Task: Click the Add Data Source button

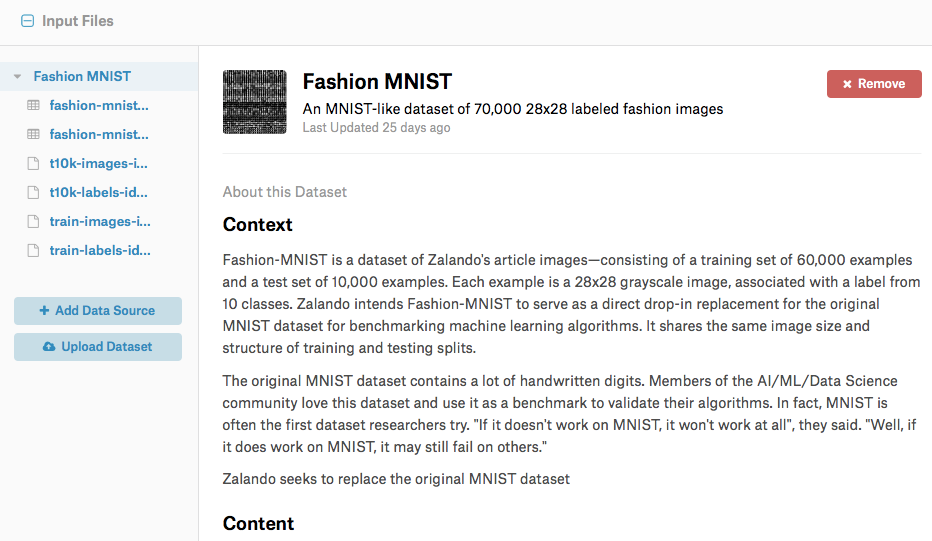Action: coord(98,311)
